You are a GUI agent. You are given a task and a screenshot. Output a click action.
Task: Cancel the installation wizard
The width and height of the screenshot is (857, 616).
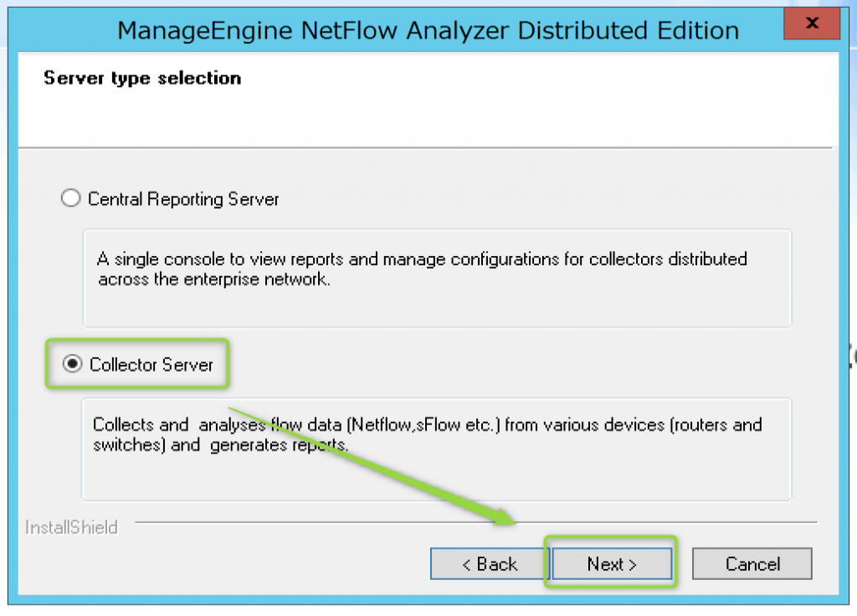click(x=752, y=564)
